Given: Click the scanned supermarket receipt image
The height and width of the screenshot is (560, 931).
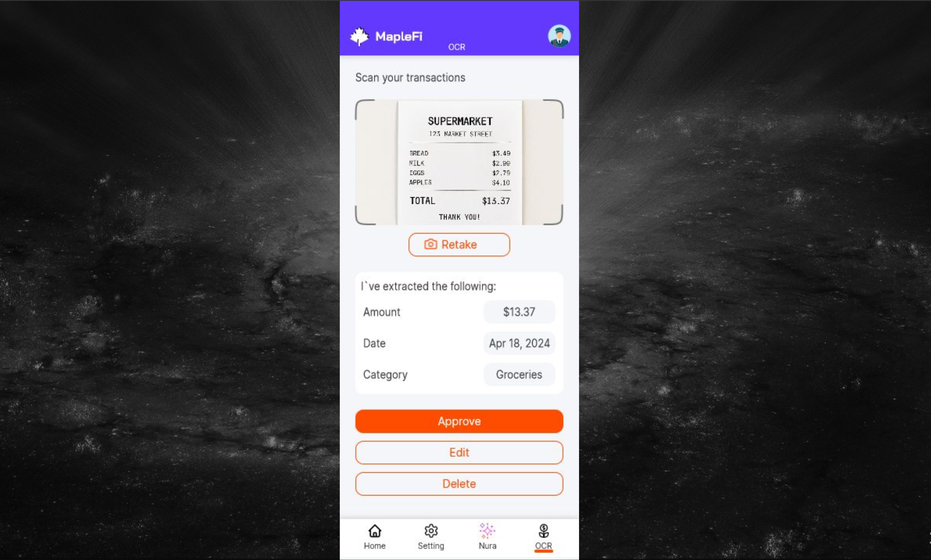Looking at the screenshot, I should click(x=459, y=162).
